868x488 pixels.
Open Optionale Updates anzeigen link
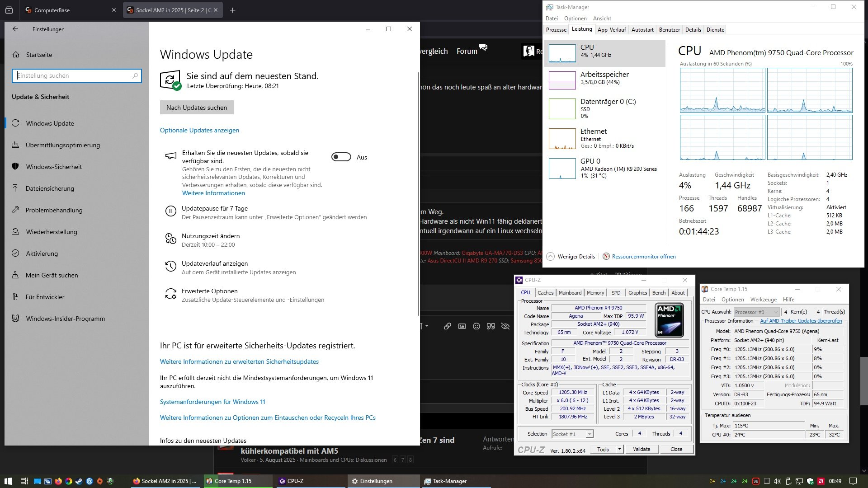pyautogui.click(x=199, y=130)
